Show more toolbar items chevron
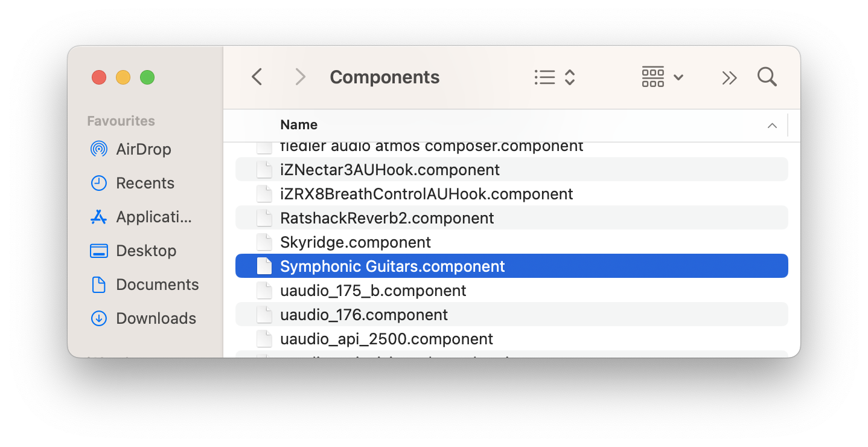 [729, 77]
